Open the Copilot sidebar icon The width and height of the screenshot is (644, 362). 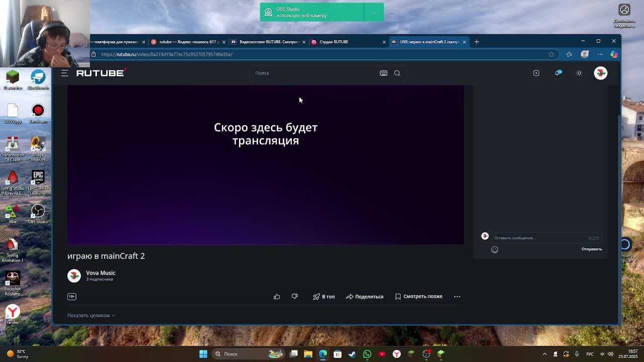click(614, 54)
